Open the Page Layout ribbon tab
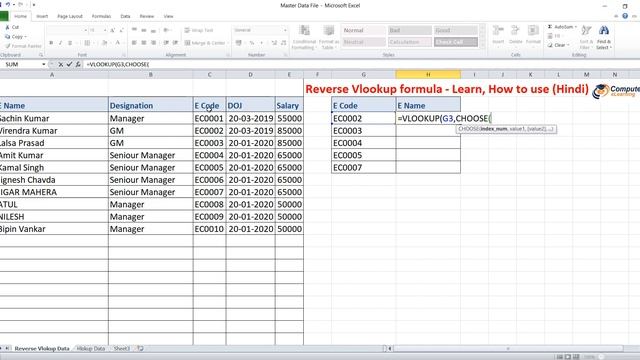The image size is (640, 360). click(x=70, y=16)
